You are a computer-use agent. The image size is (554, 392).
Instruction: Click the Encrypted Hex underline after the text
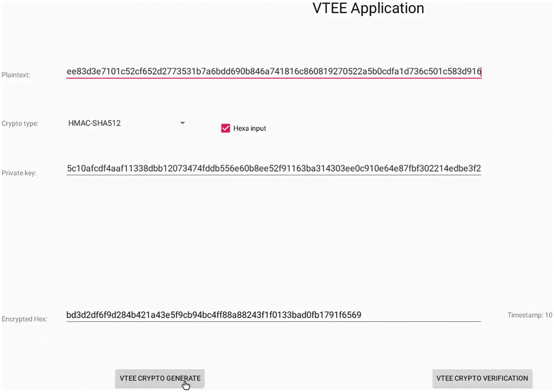[421, 321]
